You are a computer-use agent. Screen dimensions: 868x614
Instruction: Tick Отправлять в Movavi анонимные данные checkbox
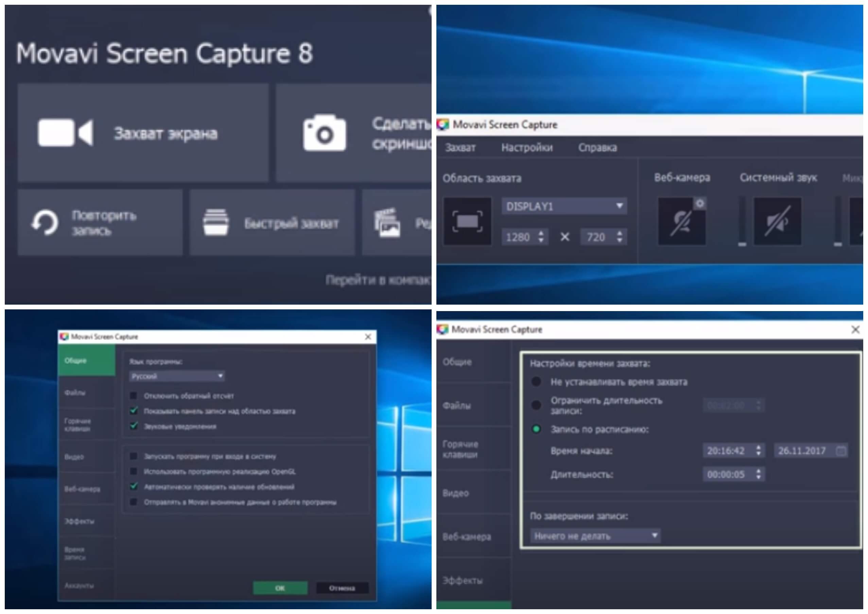(134, 502)
